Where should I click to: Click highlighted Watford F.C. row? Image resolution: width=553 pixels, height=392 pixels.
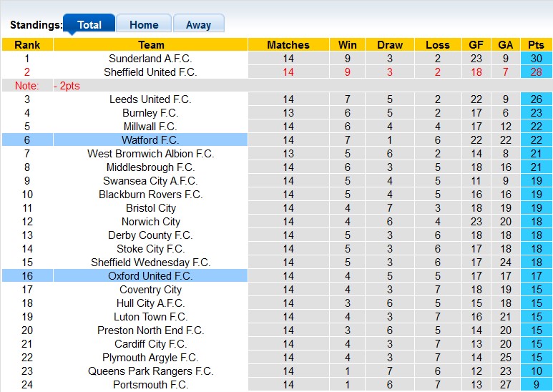coord(150,140)
